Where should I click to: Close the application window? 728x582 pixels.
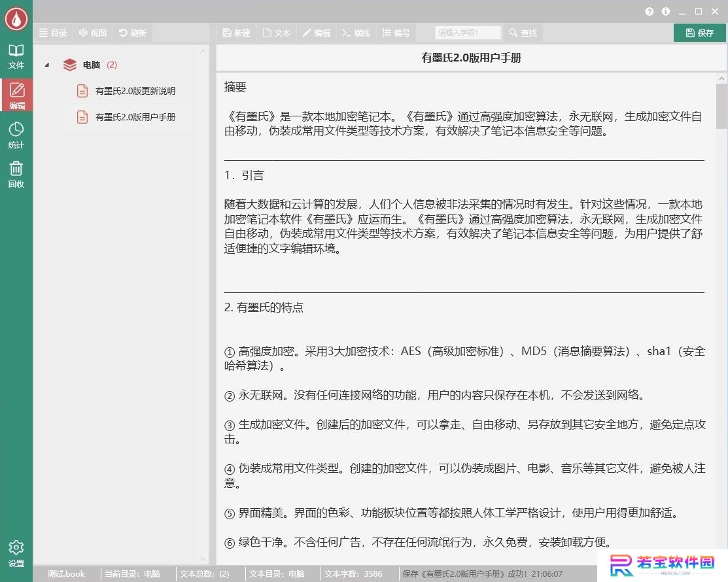pyautogui.click(x=715, y=12)
